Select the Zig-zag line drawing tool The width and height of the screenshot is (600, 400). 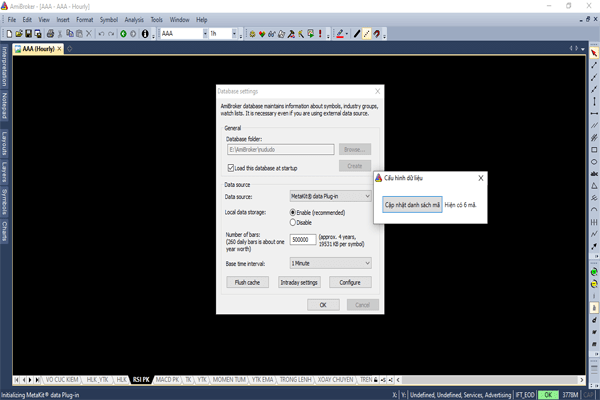594,234
